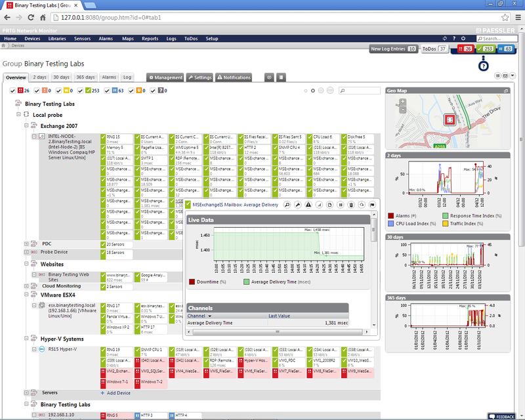Open help via question mark in menu bar
This screenshot has width=525, height=420.
pos(454,39)
